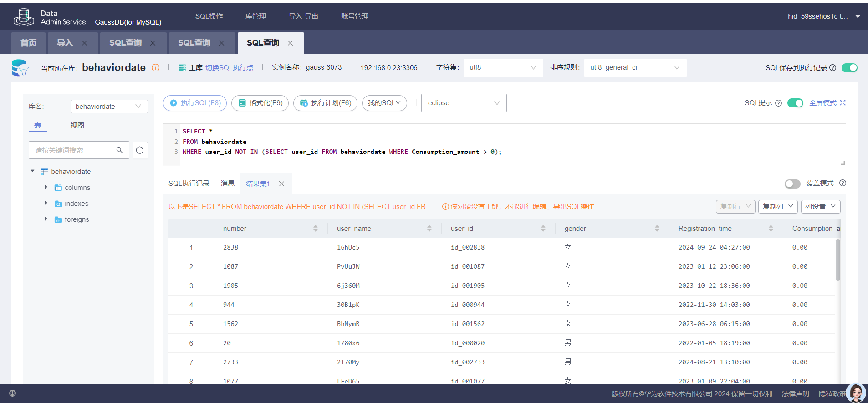The height and width of the screenshot is (403, 868).
Task: Click the columns folder icon
Action: (58, 188)
